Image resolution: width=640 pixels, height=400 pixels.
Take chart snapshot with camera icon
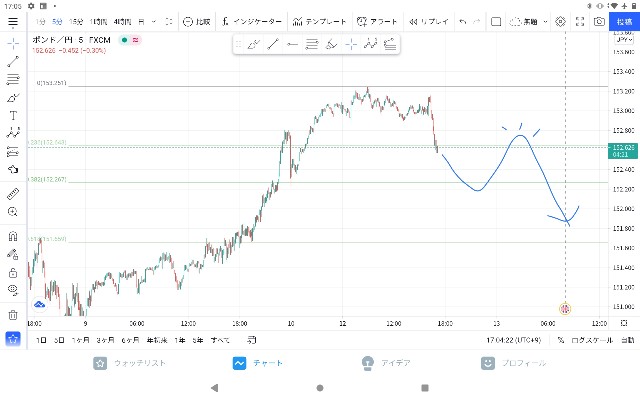pos(599,21)
